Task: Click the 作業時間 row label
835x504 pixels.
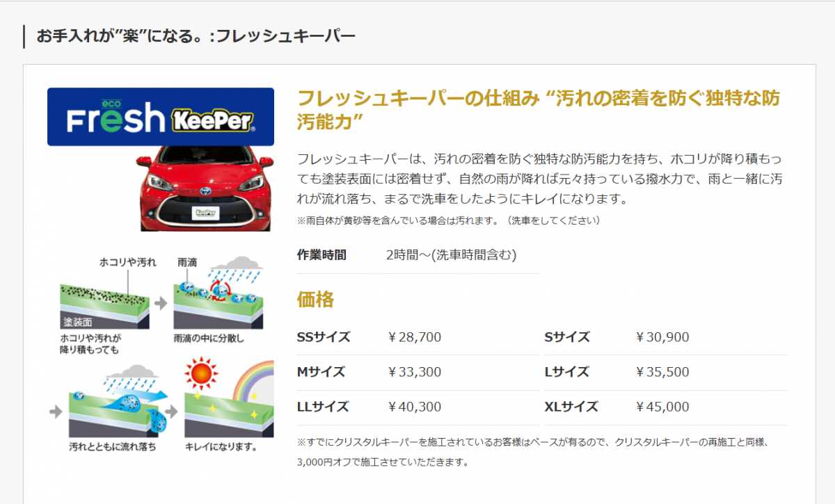Action: tap(321, 255)
